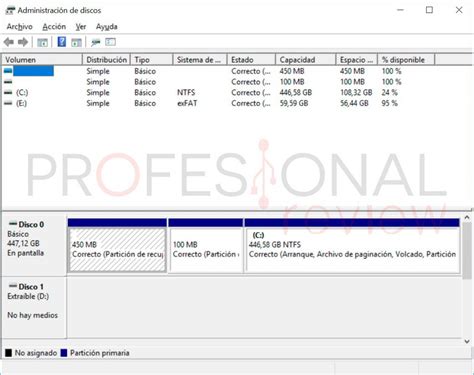Sort by the Estado column header
474x375 pixels.
tap(251, 60)
